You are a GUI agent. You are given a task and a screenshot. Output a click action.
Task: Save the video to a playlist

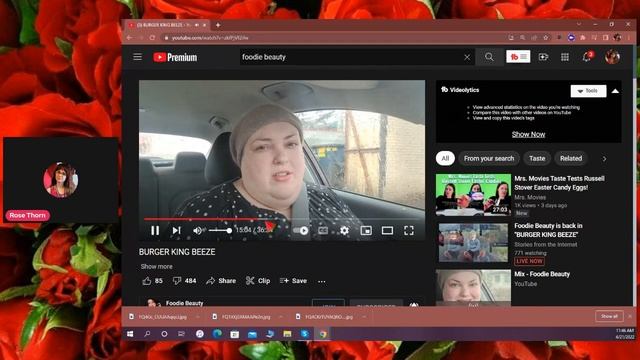point(293,281)
